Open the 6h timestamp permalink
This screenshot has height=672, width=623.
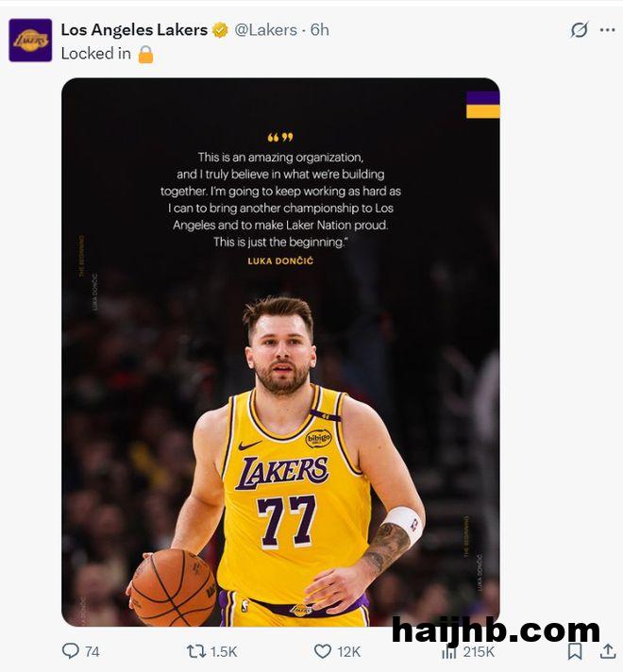[x=319, y=30]
